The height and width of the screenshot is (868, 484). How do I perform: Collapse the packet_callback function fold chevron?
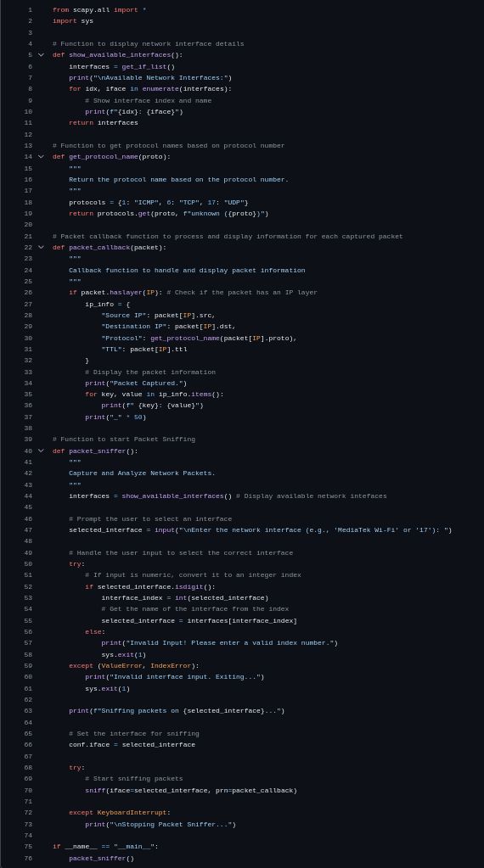(41, 247)
